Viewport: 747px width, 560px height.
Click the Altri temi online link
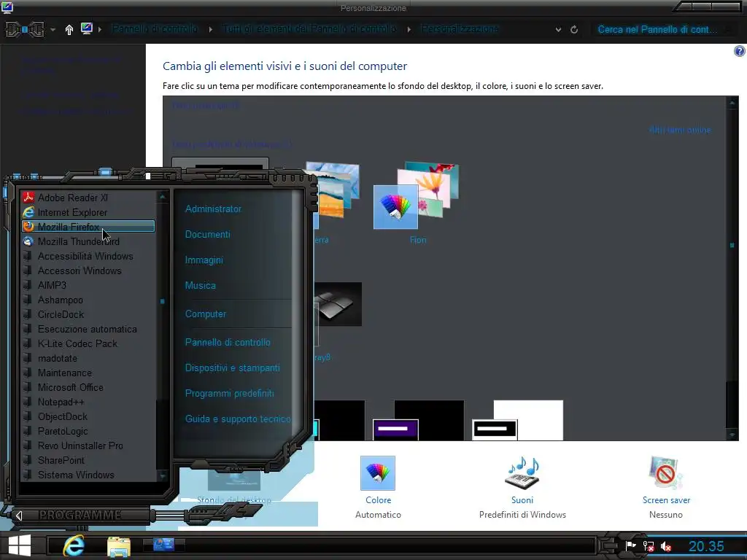pyautogui.click(x=680, y=130)
